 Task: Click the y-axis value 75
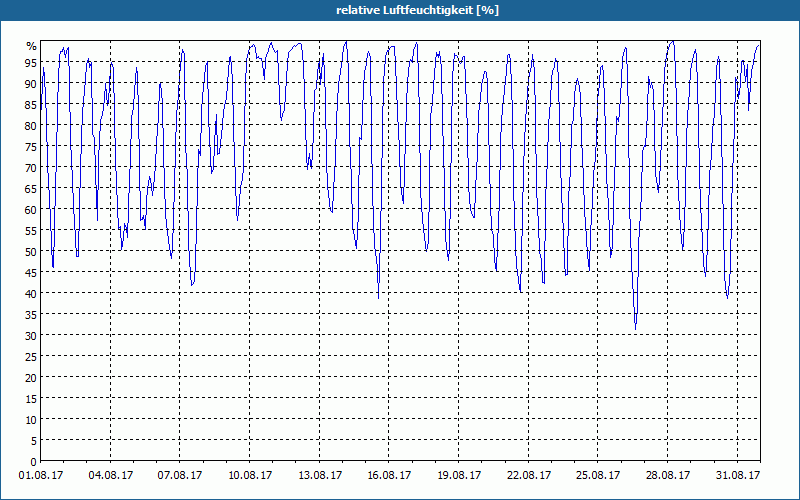tap(31, 146)
